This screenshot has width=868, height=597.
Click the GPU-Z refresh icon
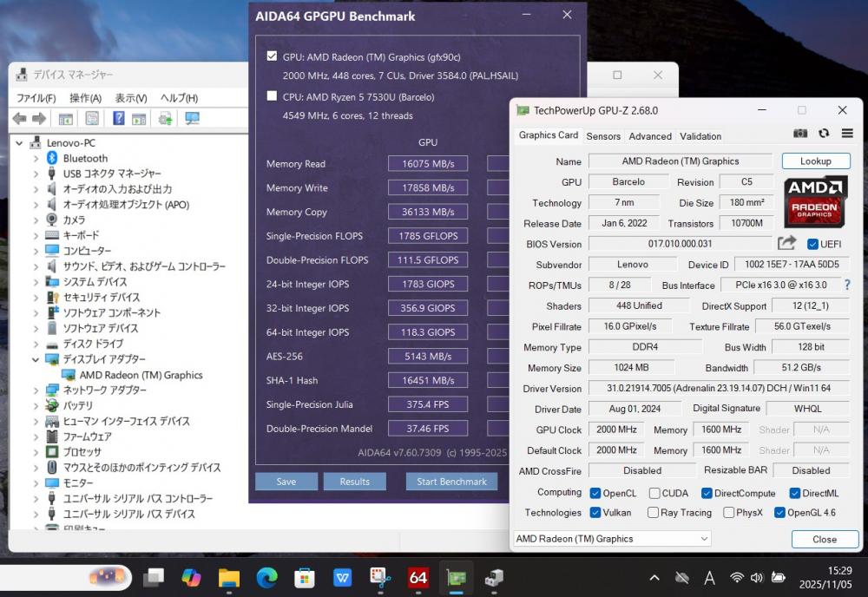(824, 134)
